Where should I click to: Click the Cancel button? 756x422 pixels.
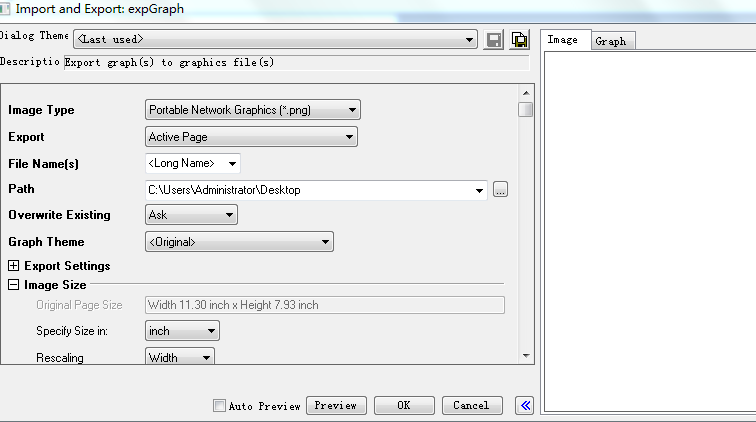pos(471,405)
